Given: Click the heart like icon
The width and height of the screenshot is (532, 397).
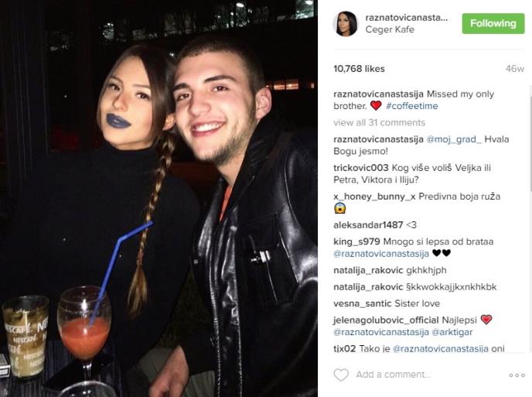Looking at the screenshot, I should pos(341,375).
